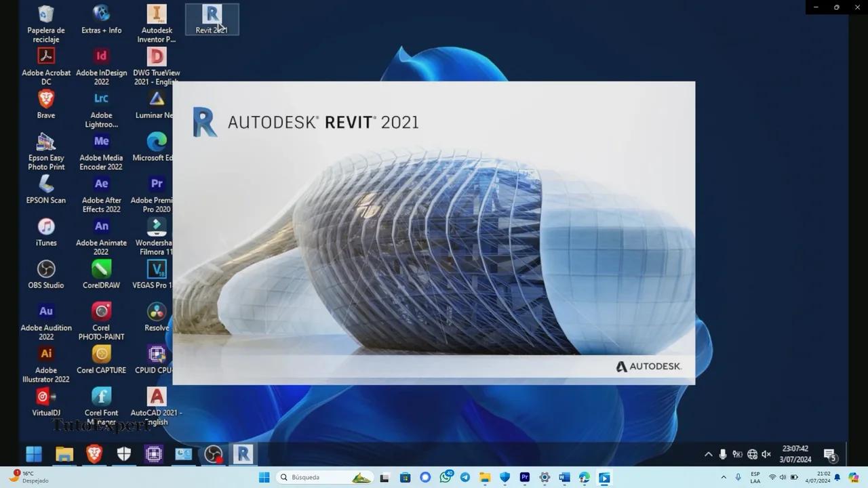Open notification center with 5 badge

coord(829,454)
